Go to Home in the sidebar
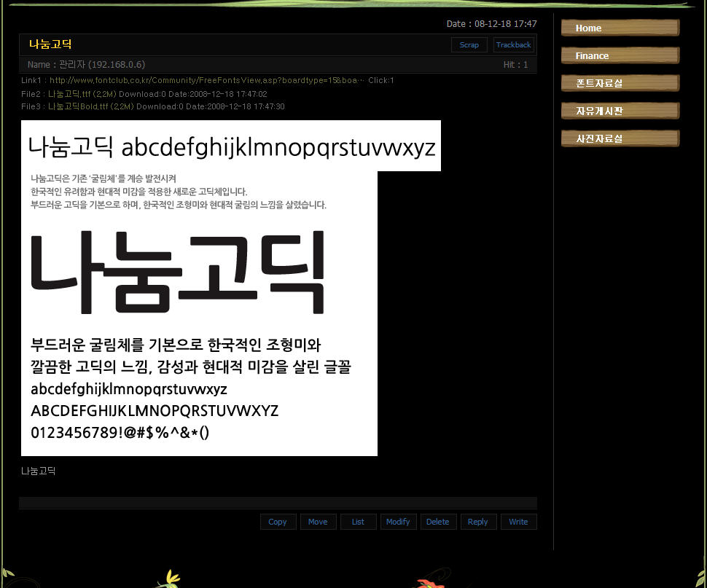 620,28
